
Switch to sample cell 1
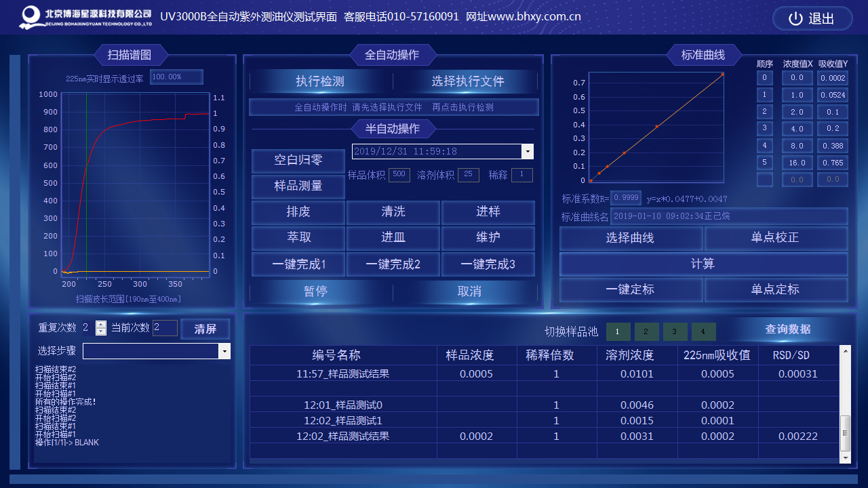618,331
